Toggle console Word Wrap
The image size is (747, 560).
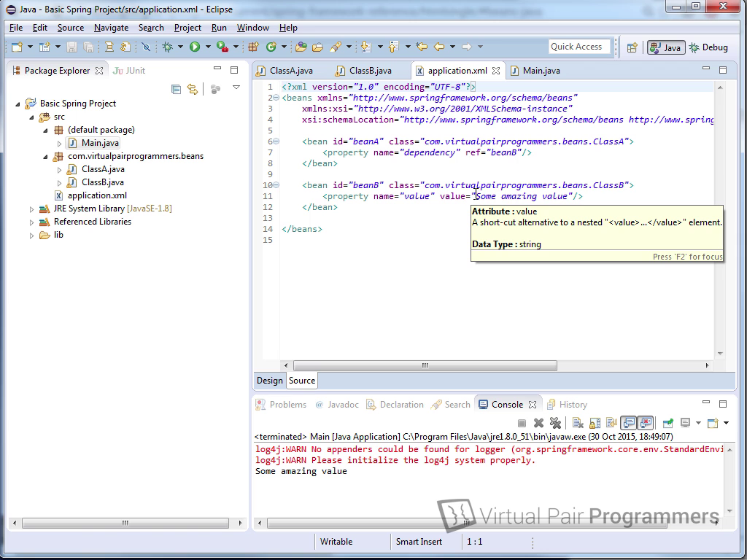[612, 423]
